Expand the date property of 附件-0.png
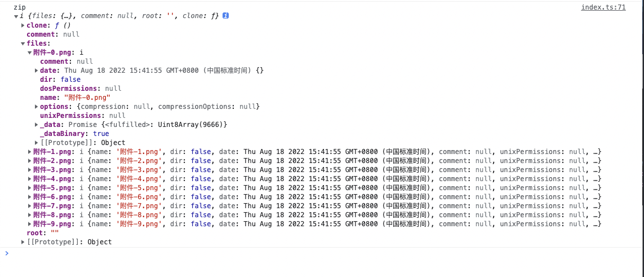The image size is (644, 277). (36, 71)
